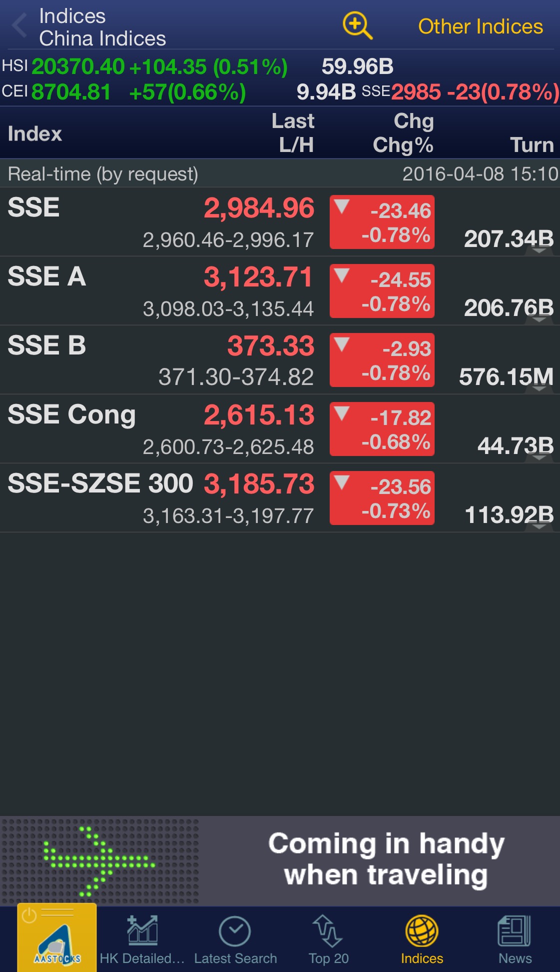560x972 pixels.
Task: Open the Top 20 arrows icon
Action: (x=328, y=931)
